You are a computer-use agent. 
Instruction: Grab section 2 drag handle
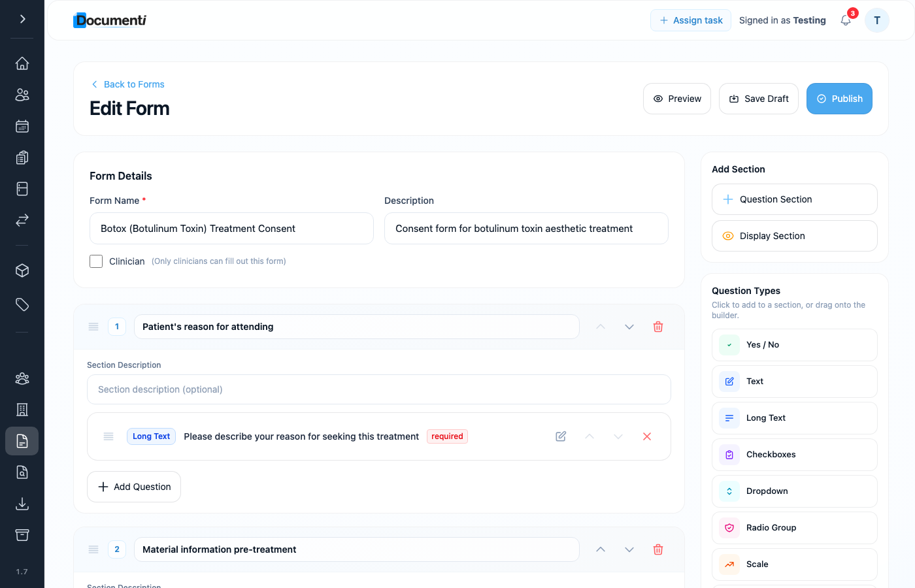point(93,549)
